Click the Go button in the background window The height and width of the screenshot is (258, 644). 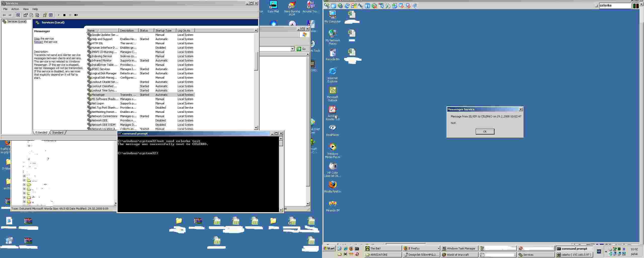coord(301,49)
